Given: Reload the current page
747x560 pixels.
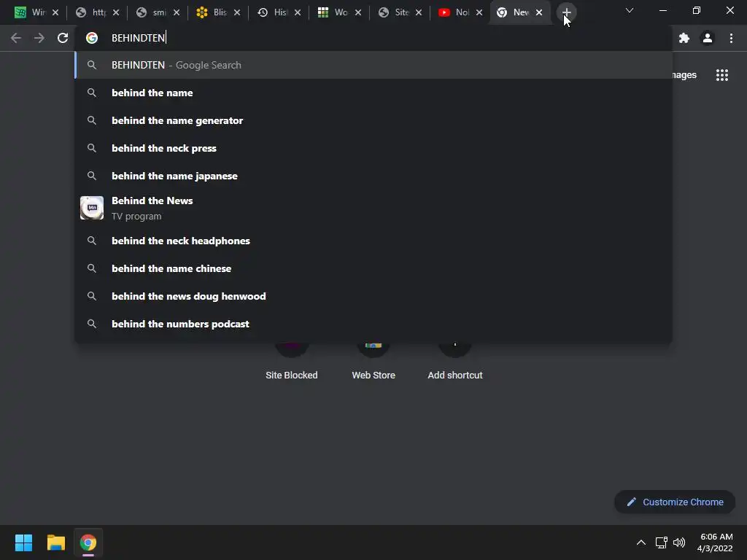Looking at the screenshot, I should [x=63, y=38].
